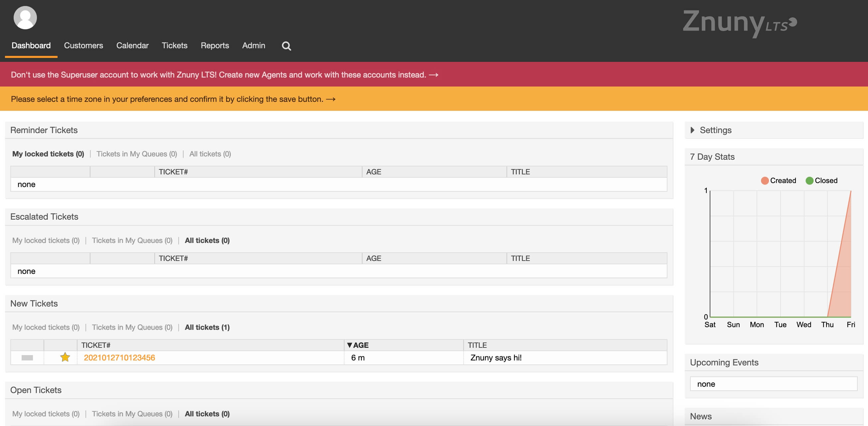Select My locked tickets in Open Tickets
The height and width of the screenshot is (426, 868).
pyautogui.click(x=46, y=414)
